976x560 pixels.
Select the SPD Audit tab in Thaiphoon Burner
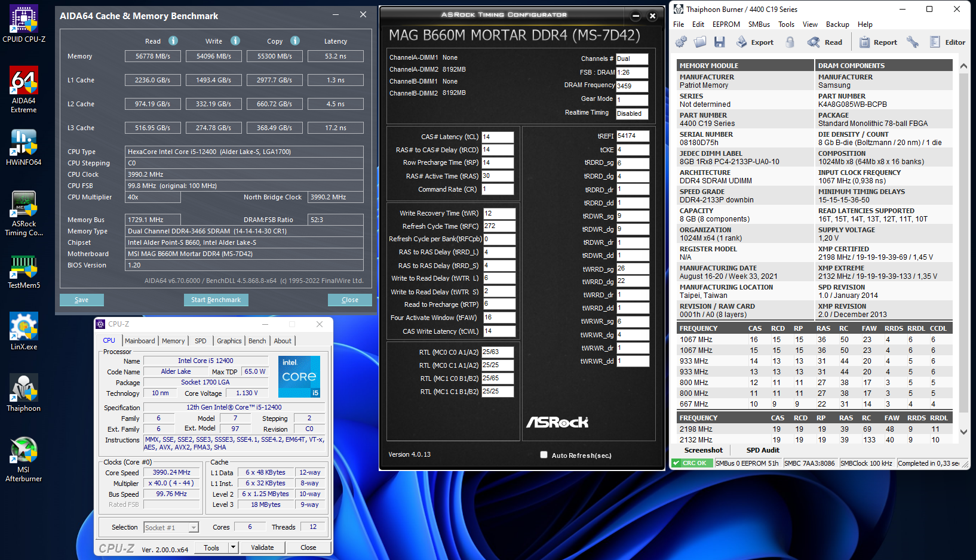pos(763,450)
